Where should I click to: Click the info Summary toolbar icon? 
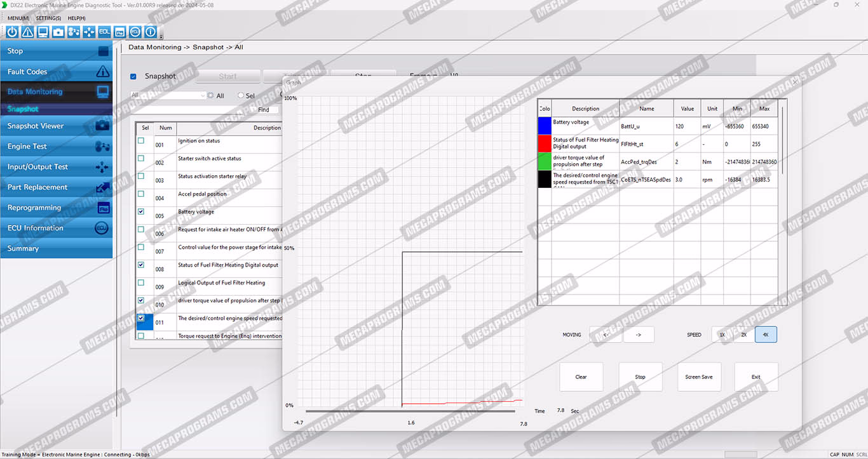click(151, 32)
